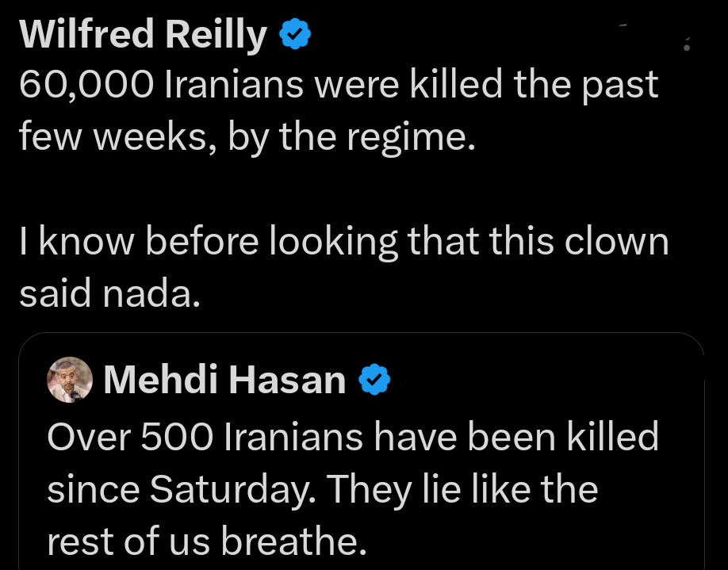The width and height of the screenshot is (728, 570).
Task: Click the line starting "60,000 Iranians were killed"
Action: coord(338,86)
